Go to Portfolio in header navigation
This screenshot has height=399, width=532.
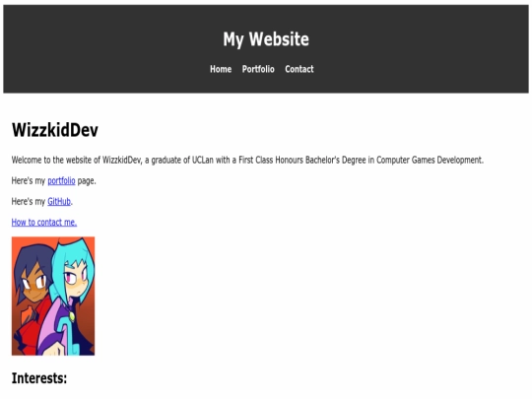point(258,69)
